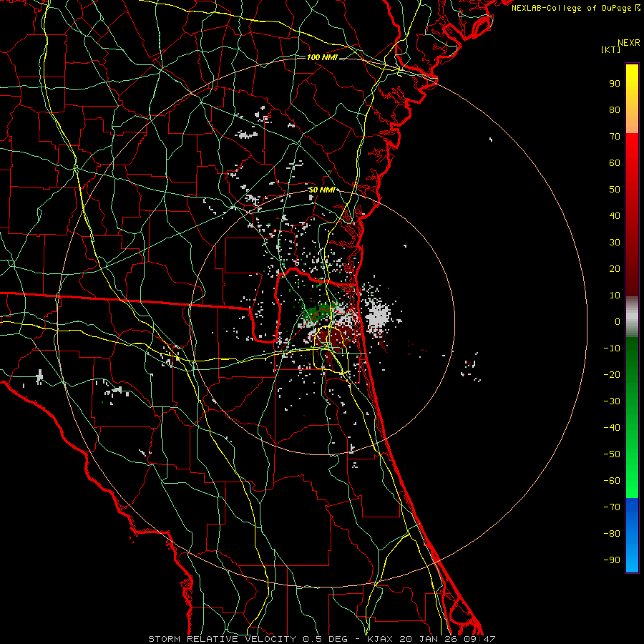Click the '20' value on the velocity scale

[x=615, y=268]
